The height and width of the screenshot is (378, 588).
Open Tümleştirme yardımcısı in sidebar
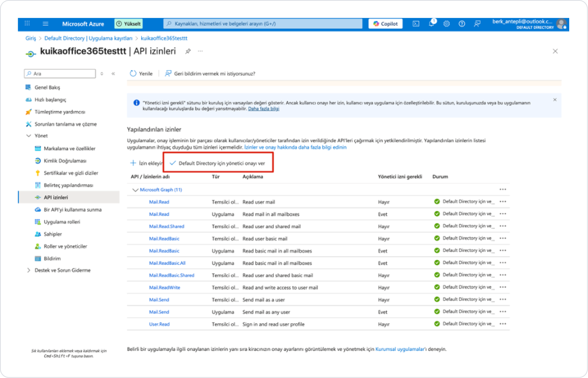60,112
